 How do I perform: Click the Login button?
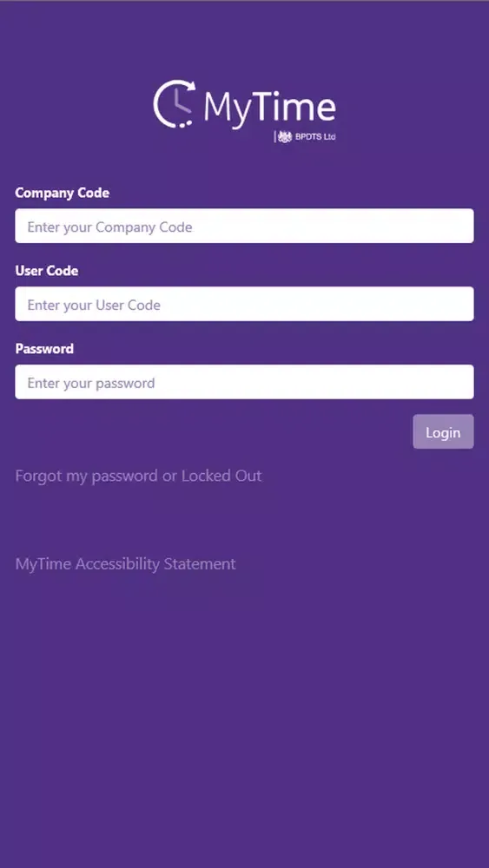443,431
